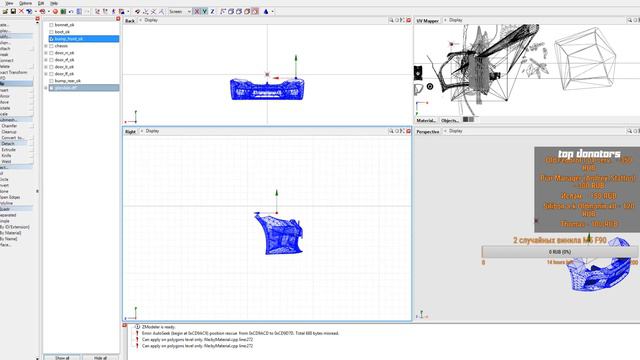Open the Screen coordinate system dropdown
This screenshot has height=360, width=640.
[180, 11]
